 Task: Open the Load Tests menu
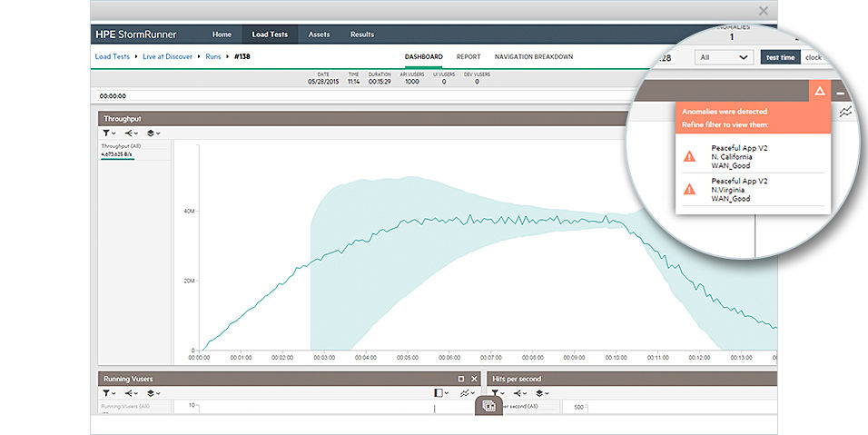coord(270,35)
